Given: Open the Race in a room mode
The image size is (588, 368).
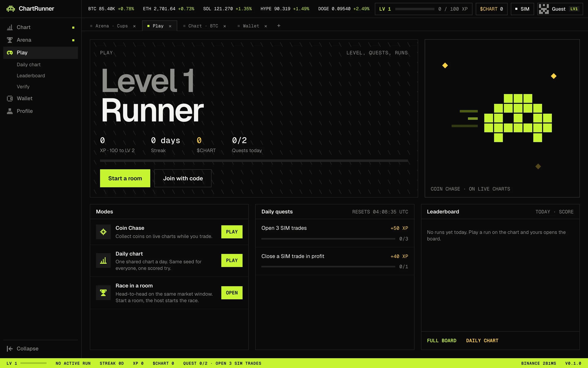Looking at the screenshot, I should 232,293.
